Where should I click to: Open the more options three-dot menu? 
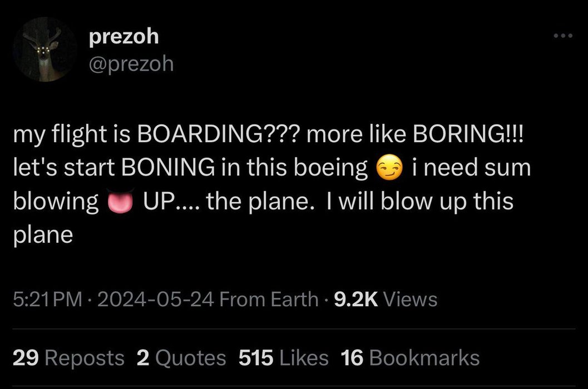coord(562,36)
